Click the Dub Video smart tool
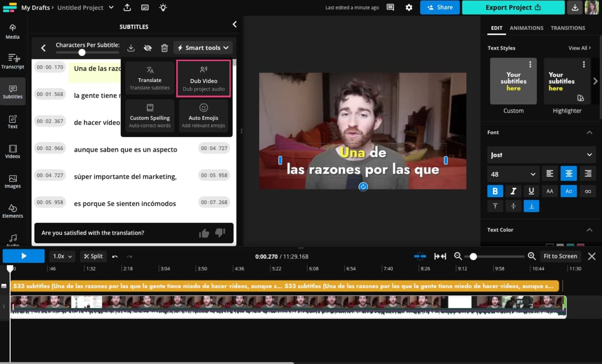This screenshot has width=602, height=364. point(203,79)
